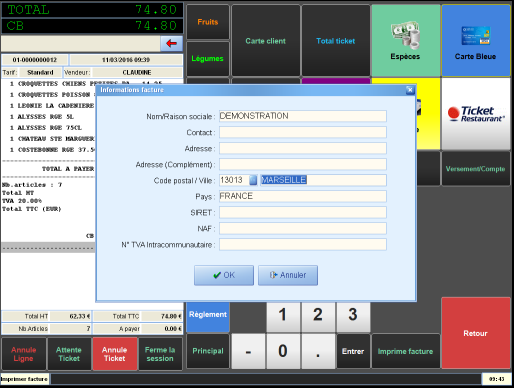This screenshot has height=388, width=514.
Task: Open postal code lookup button
Action: point(253,180)
